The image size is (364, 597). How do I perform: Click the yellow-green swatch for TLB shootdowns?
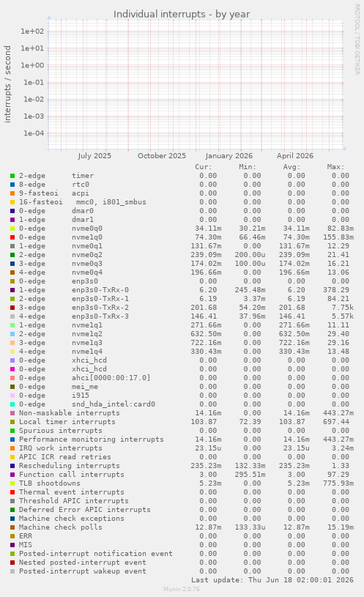click(x=12, y=483)
